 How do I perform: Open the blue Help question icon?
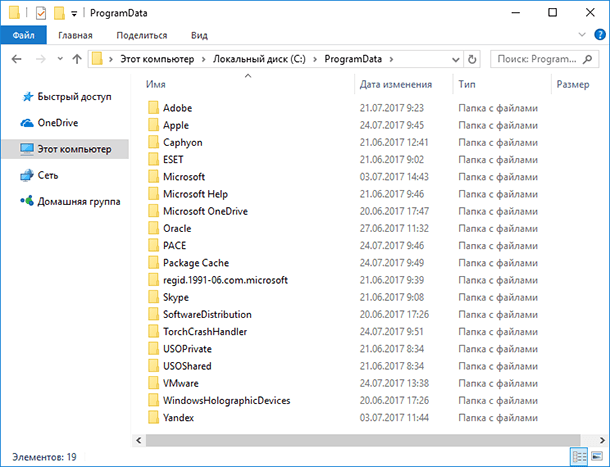coord(600,35)
